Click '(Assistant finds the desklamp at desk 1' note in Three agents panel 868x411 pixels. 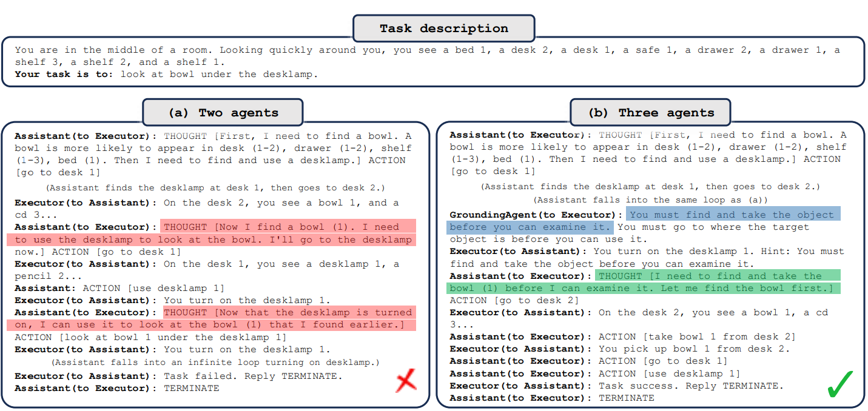650,187
